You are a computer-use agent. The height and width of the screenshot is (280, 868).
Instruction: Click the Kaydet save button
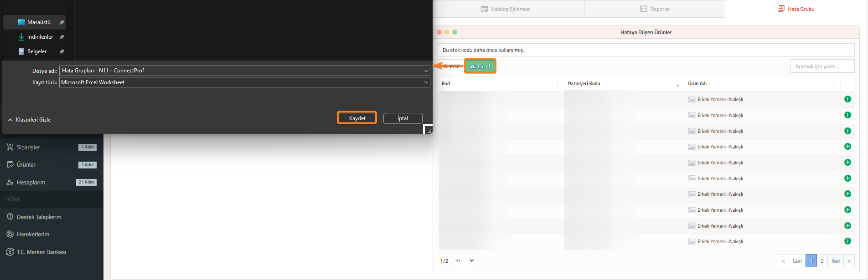pos(357,118)
